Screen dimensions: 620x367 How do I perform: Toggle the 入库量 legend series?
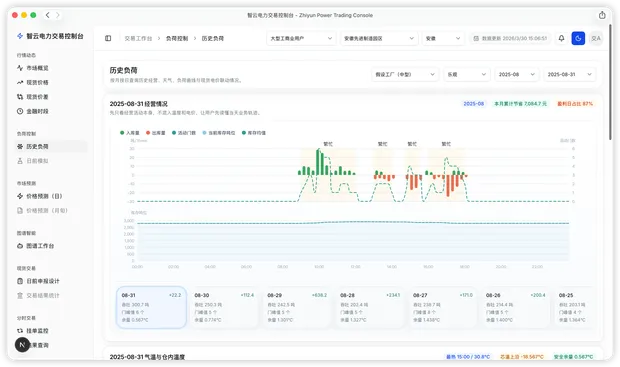130,133
